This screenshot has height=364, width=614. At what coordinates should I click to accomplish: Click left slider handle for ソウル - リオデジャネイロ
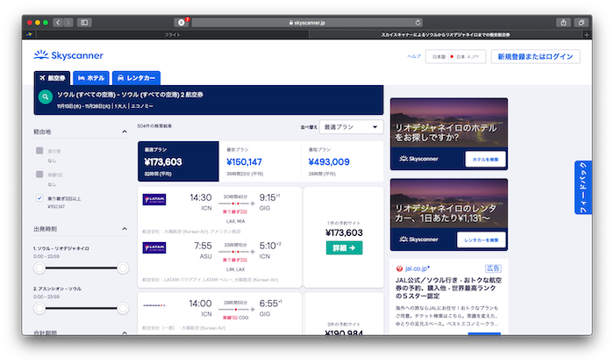coord(39,268)
